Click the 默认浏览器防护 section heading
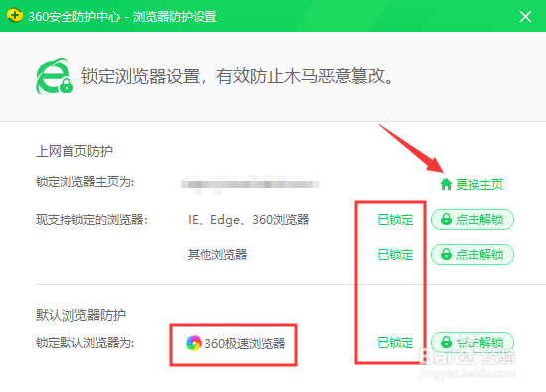The height and width of the screenshot is (392, 546). 80,315
